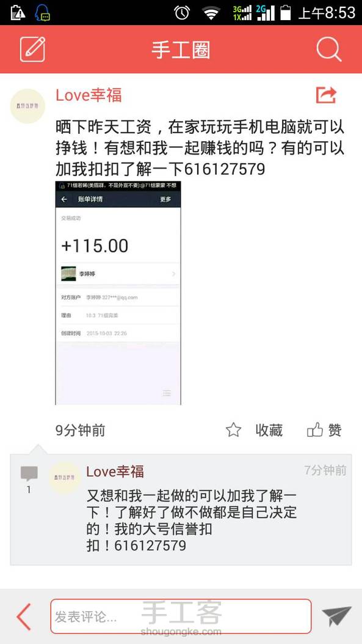This screenshot has width=362, height=644.
Task: Tap the compose post pencil icon
Action: (x=32, y=49)
